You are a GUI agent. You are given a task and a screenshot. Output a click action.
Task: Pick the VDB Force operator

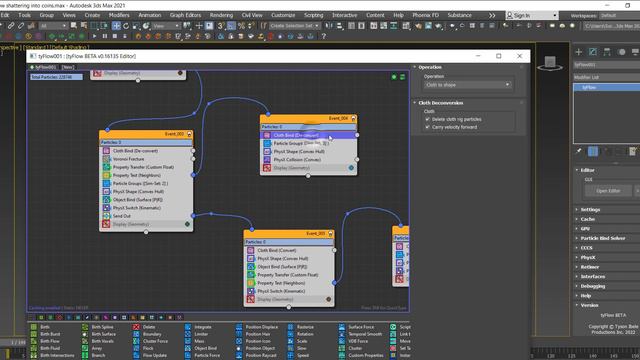click(353, 341)
